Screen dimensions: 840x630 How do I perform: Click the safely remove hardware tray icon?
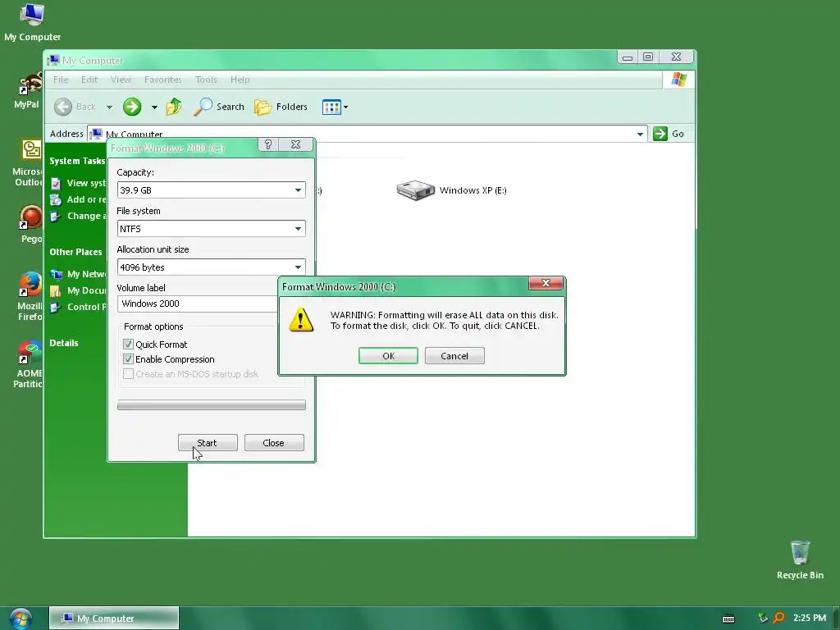(x=762, y=618)
